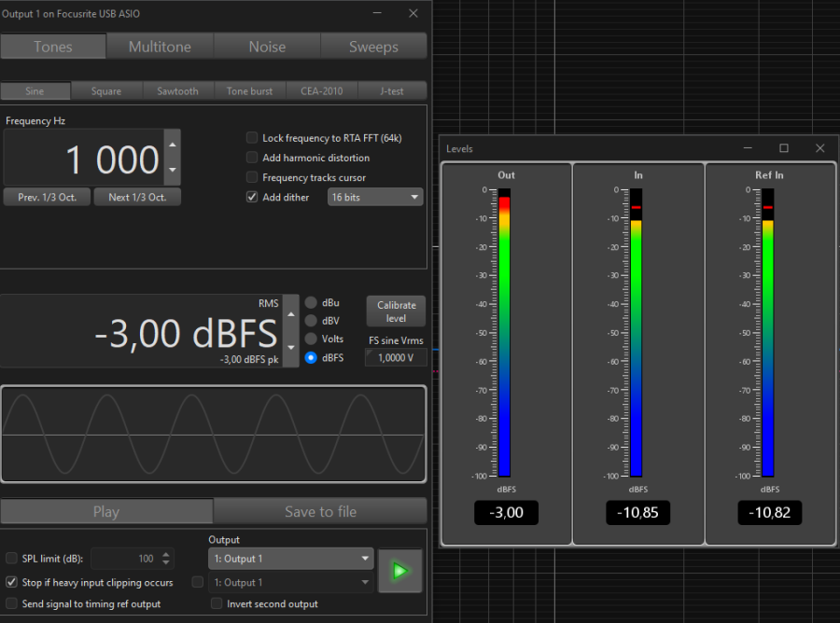
Task: Switch to the Tones tab
Action: 53,47
